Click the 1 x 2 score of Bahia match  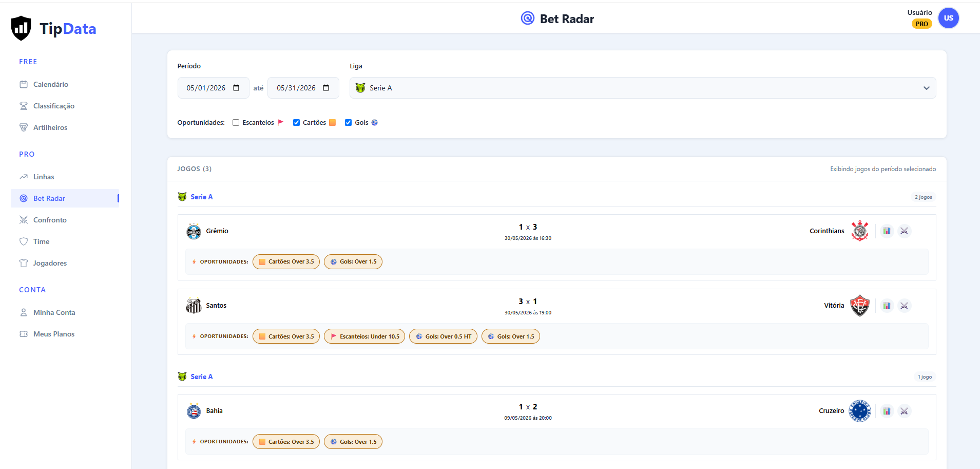tap(528, 407)
